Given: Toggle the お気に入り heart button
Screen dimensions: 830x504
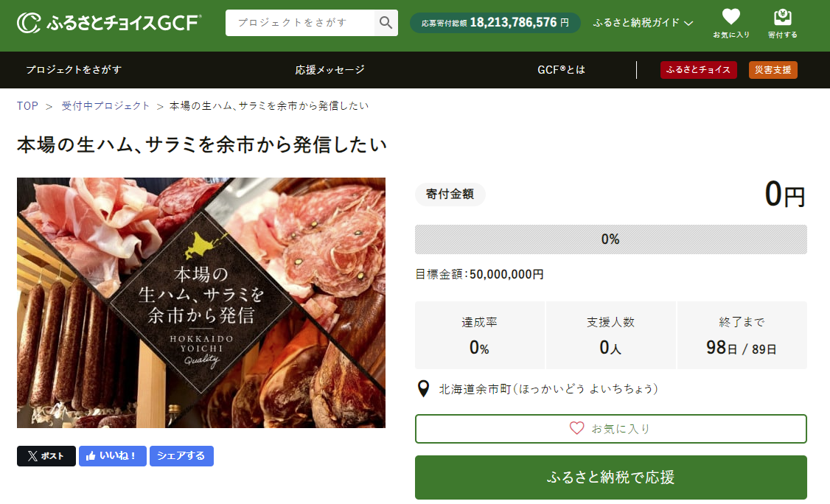Looking at the screenshot, I should tap(611, 428).
